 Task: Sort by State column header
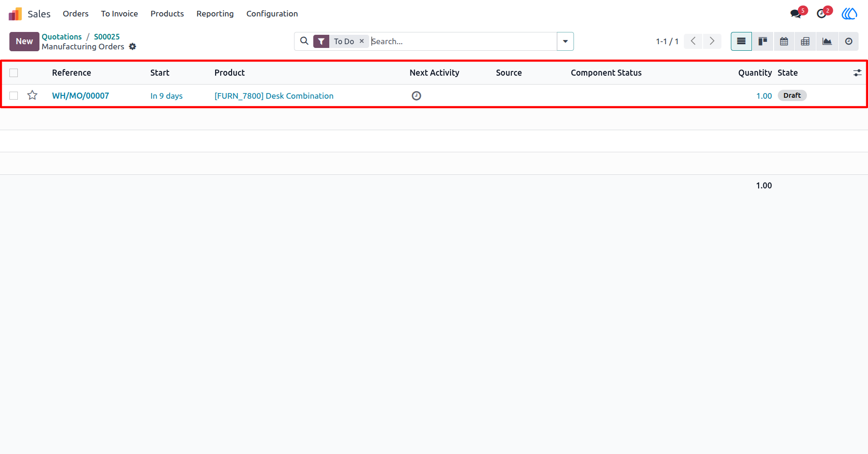tap(788, 73)
